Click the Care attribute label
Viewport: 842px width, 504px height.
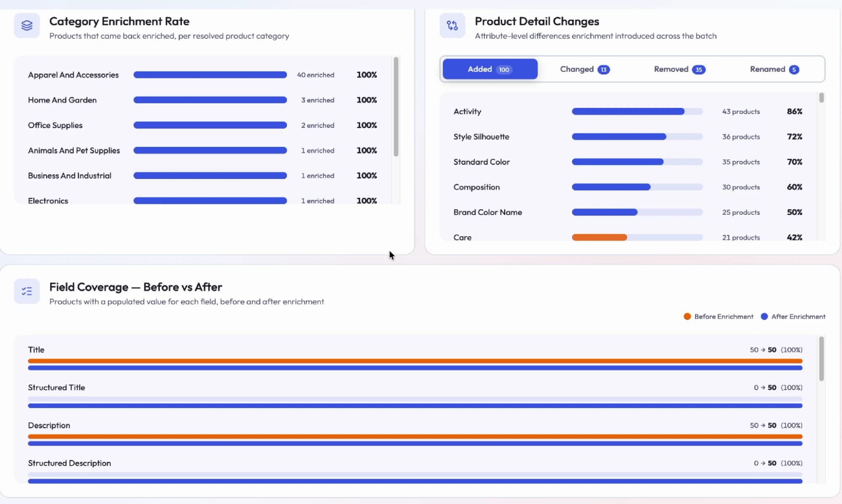click(x=462, y=237)
